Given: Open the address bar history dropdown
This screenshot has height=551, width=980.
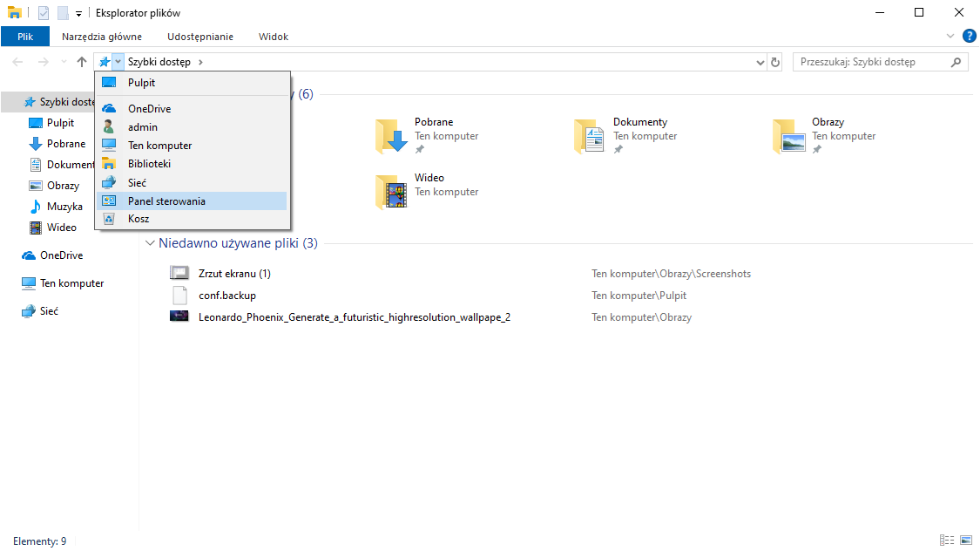Looking at the screenshot, I should point(760,62).
